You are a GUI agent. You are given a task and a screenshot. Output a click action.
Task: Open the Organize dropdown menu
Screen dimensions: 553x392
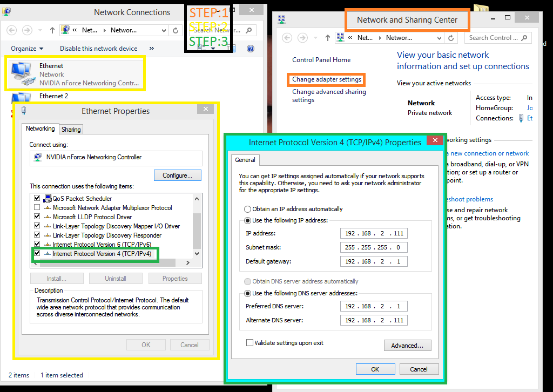[27, 49]
